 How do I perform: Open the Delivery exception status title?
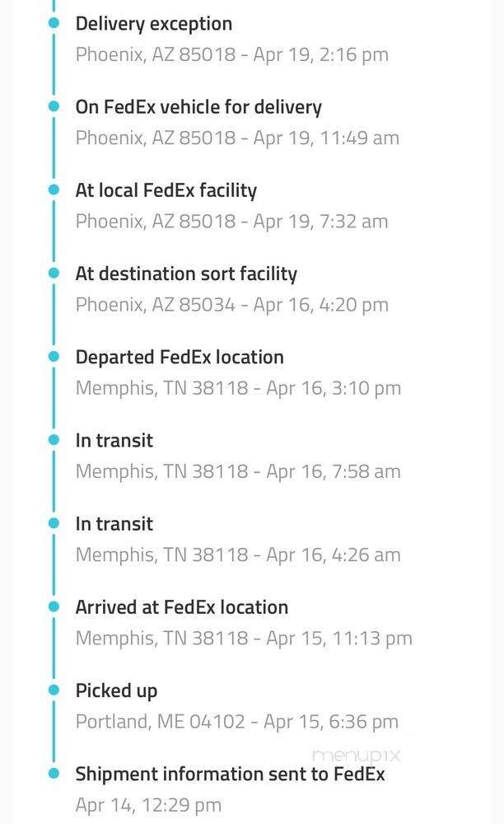tap(154, 24)
